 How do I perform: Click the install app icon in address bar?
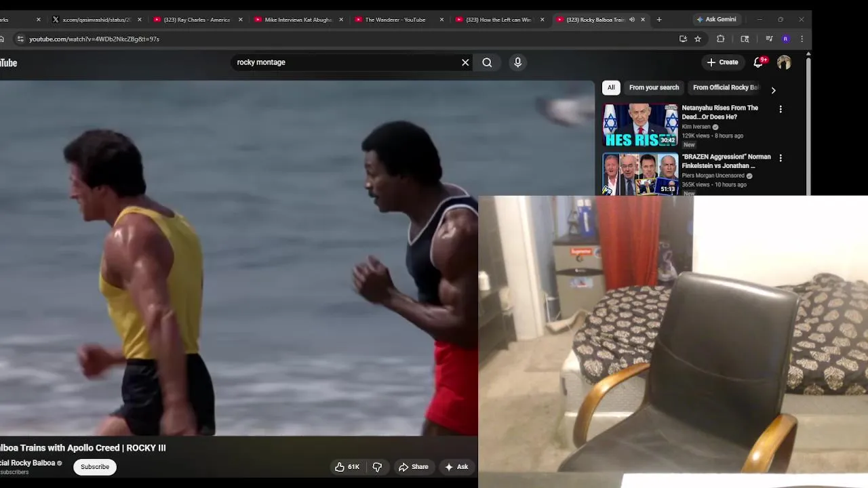pyautogui.click(x=683, y=39)
